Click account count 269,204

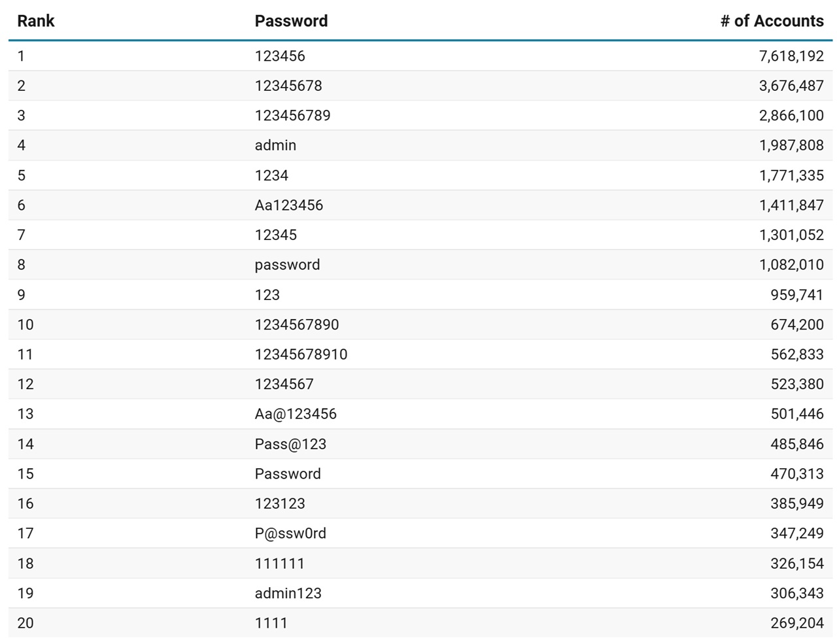[x=796, y=623]
